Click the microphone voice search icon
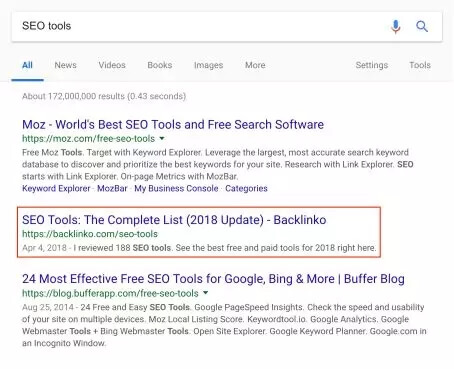This screenshot has width=454, height=369. point(396,26)
